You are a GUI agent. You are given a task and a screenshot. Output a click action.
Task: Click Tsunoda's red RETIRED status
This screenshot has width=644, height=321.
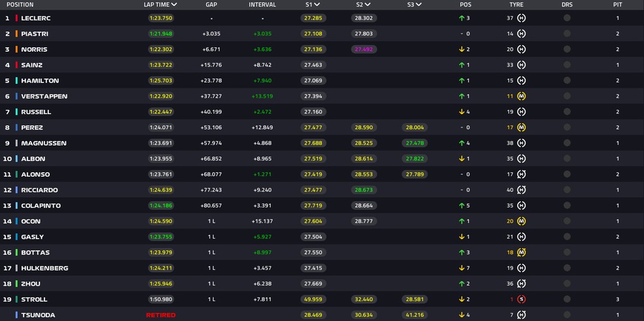tap(160, 315)
